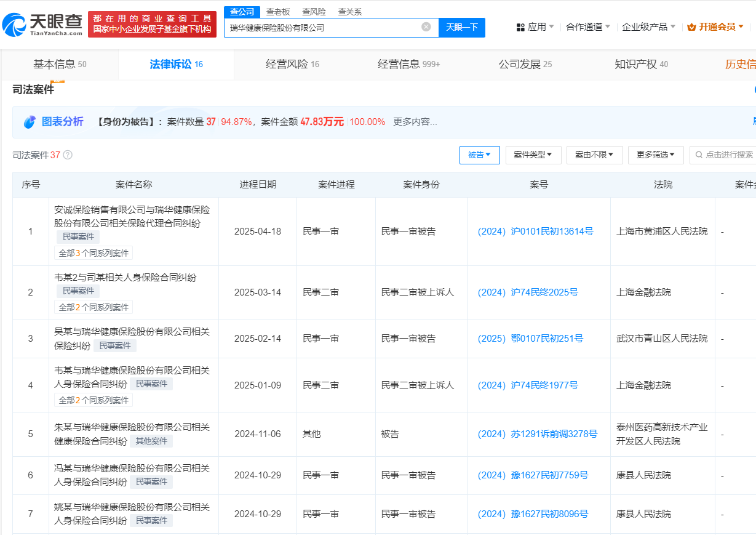Open the 企业级产品 dropdown

tap(648, 27)
